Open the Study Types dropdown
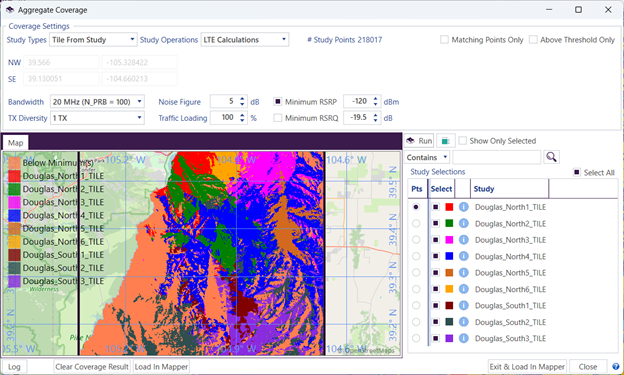 point(94,40)
